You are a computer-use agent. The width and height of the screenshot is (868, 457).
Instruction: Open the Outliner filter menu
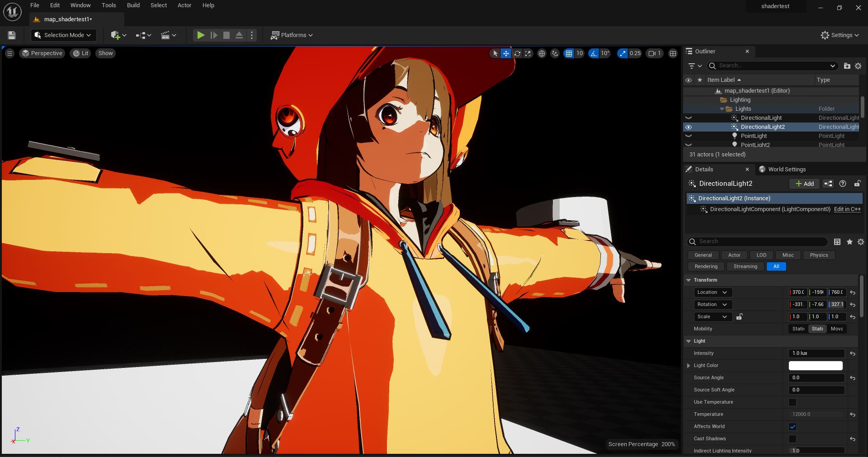[x=694, y=66]
